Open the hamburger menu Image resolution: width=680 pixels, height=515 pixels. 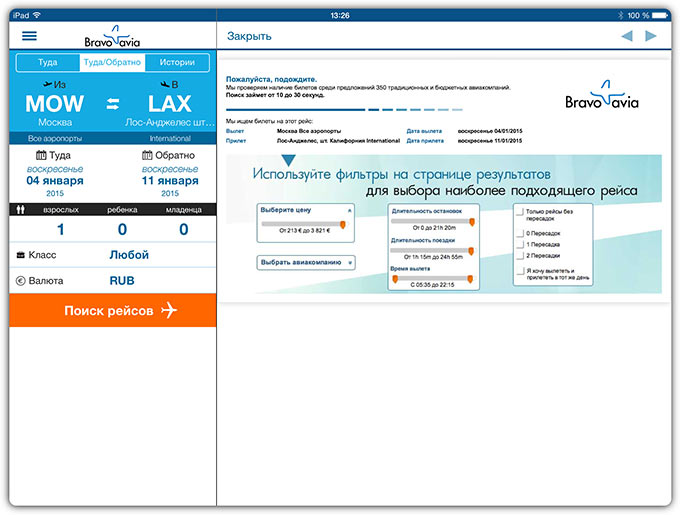(29, 36)
